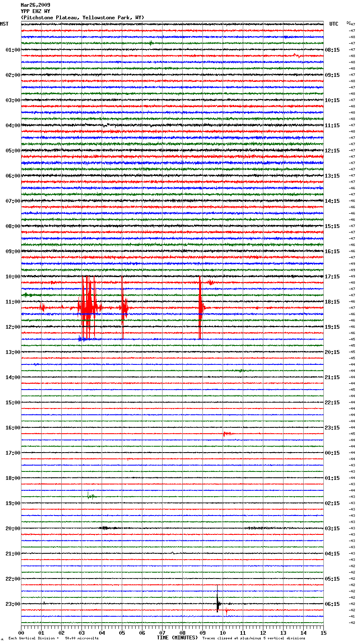Select the Each Vertical Division 50.00 microvolts note
The width and height of the screenshot is (357, 644).
(53, 638)
